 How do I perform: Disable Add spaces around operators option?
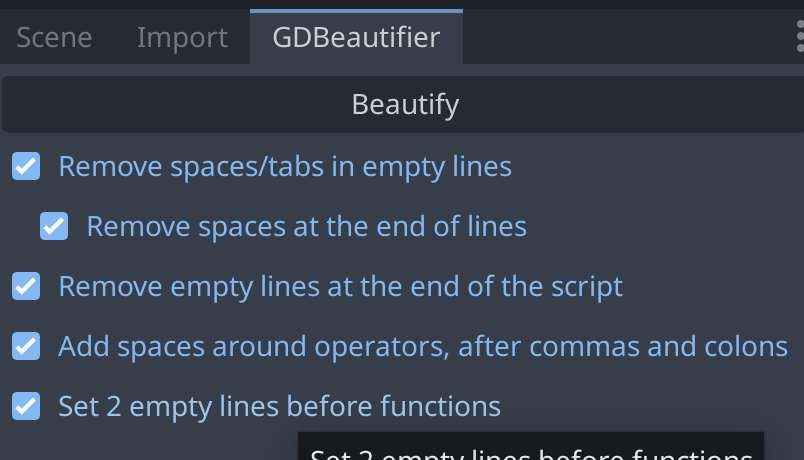pyautogui.click(x=26, y=346)
